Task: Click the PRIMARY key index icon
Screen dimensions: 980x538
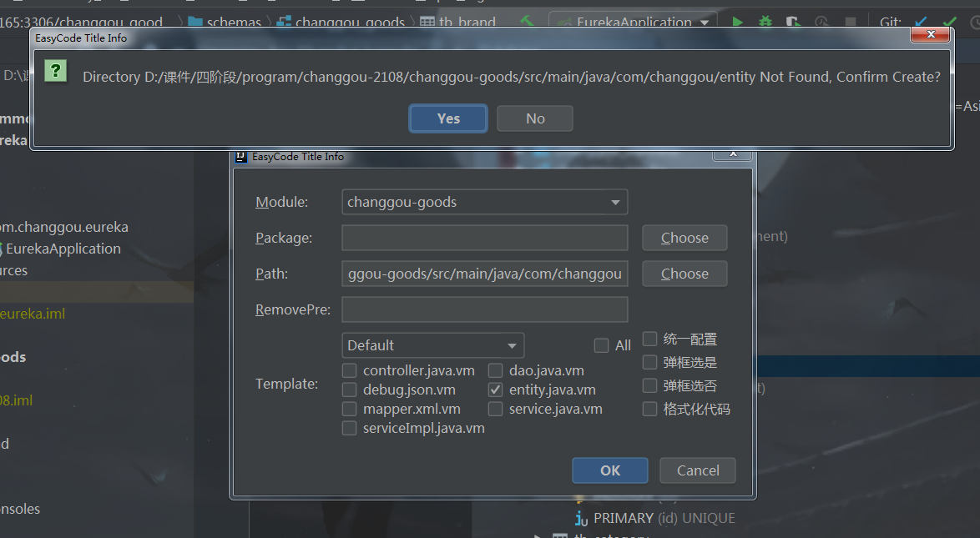Action: click(582, 518)
